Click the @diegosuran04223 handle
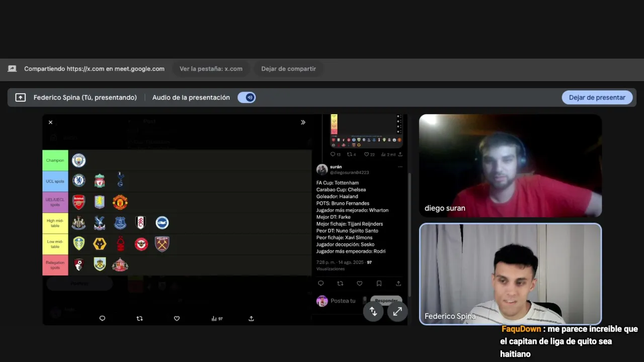This screenshot has height=362, width=644. 349,172
